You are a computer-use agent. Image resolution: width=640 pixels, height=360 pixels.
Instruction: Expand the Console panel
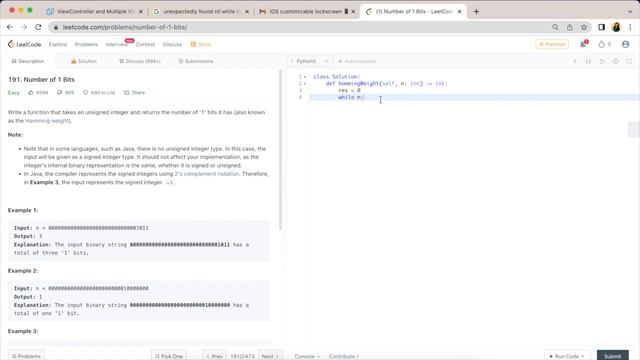point(307,356)
